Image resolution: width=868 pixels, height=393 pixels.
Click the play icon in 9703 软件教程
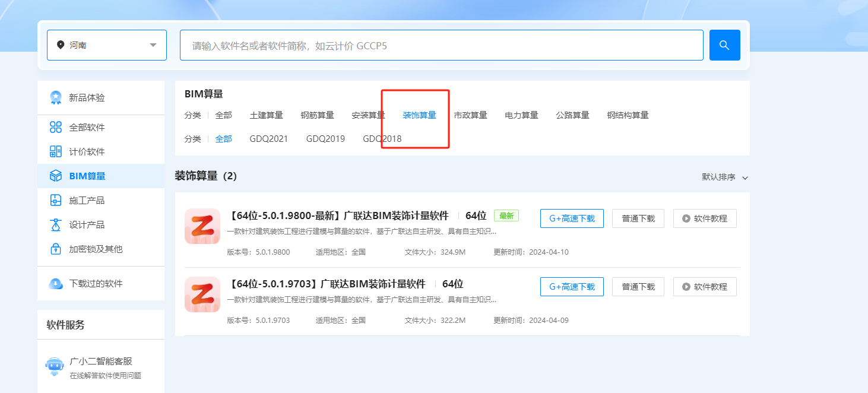686,287
